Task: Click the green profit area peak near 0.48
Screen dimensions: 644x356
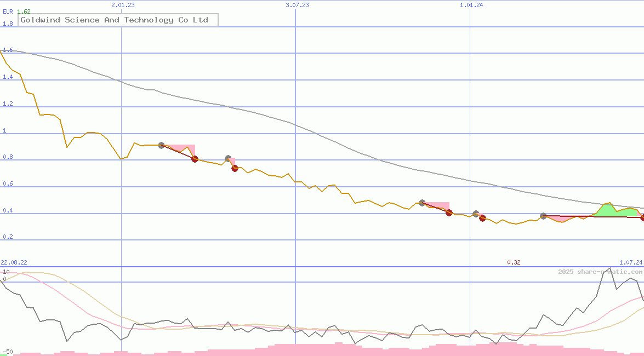Action: pyautogui.click(x=609, y=209)
